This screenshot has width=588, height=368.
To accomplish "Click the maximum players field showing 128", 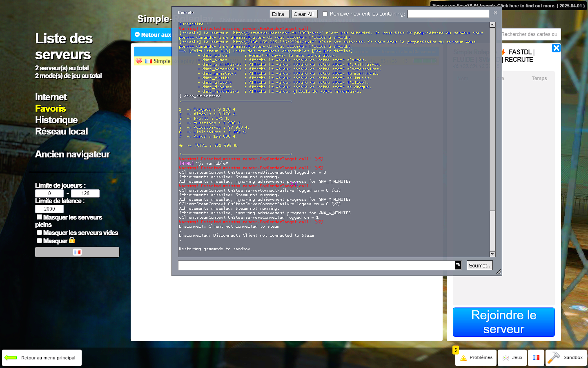I will pyautogui.click(x=85, y=193).
